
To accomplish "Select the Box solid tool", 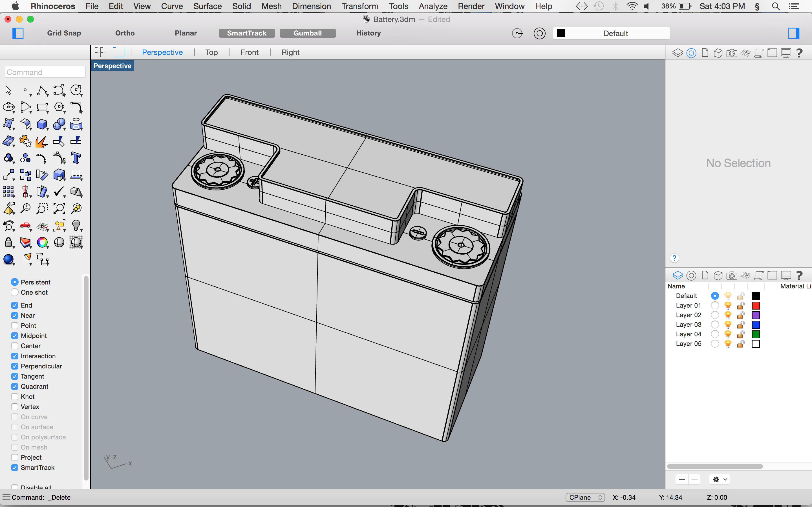I will 42,124.
